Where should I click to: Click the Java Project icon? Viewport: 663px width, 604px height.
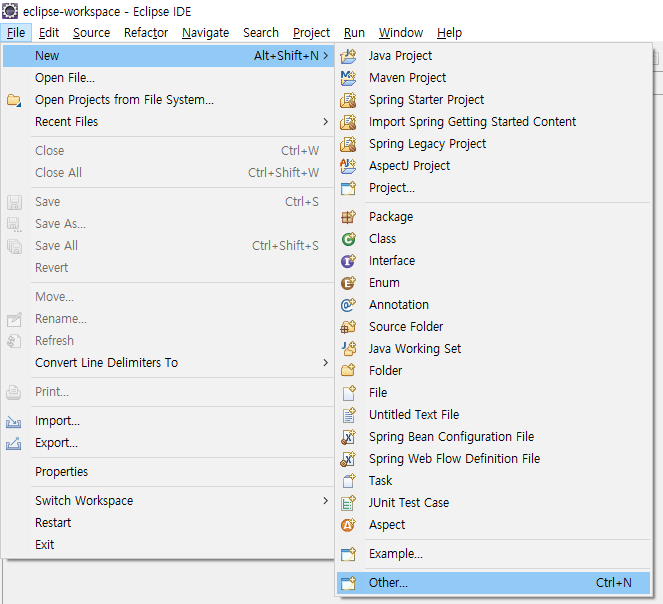[x=348, y=56]
